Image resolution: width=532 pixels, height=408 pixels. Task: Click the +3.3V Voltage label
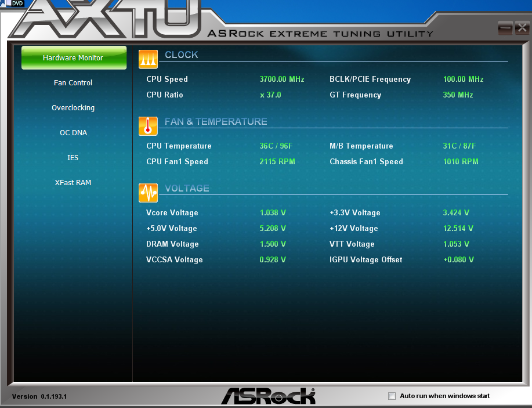(x=355, y=212)
